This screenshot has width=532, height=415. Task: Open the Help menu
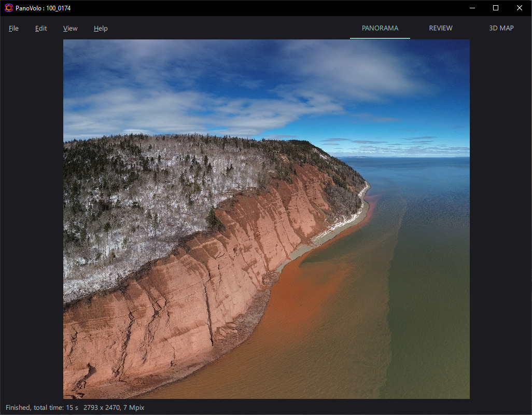101,29
